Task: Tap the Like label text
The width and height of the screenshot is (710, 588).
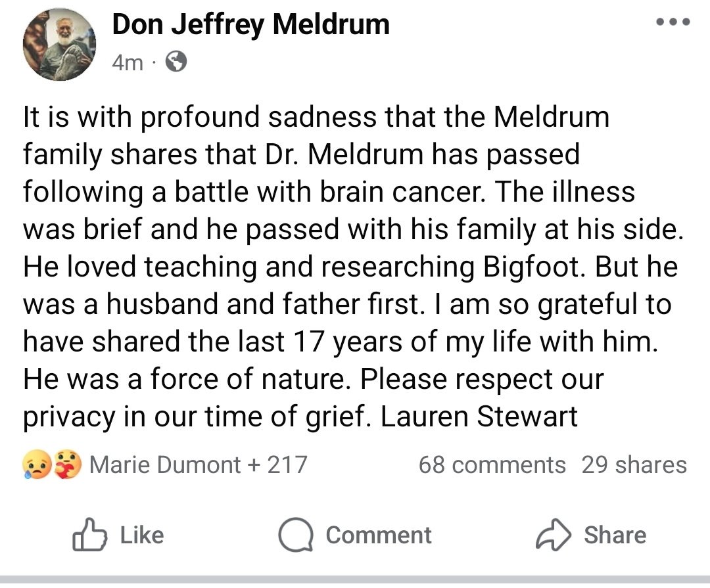Action: (142, 535)
